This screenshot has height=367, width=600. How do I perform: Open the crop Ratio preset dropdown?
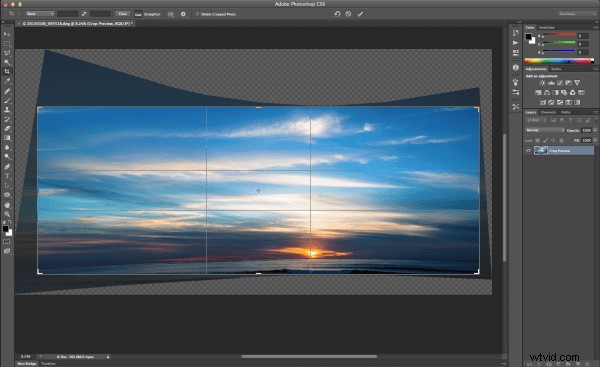tap(40, 14)
